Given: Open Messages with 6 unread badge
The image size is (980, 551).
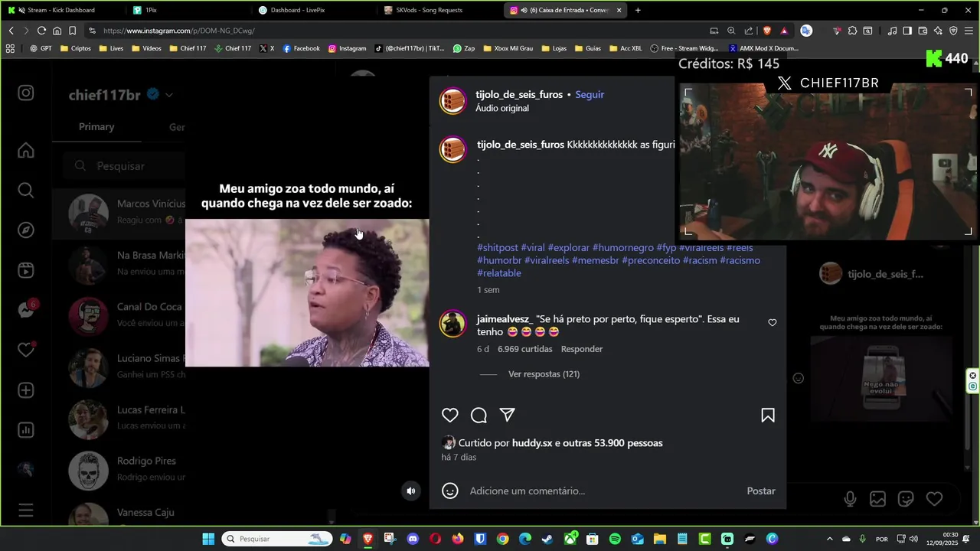Looking at the screenshot, I should click(x=26, y=310).
